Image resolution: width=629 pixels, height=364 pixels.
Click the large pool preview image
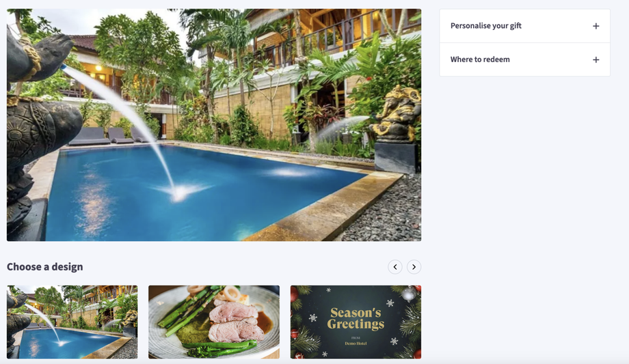point(214,125)
